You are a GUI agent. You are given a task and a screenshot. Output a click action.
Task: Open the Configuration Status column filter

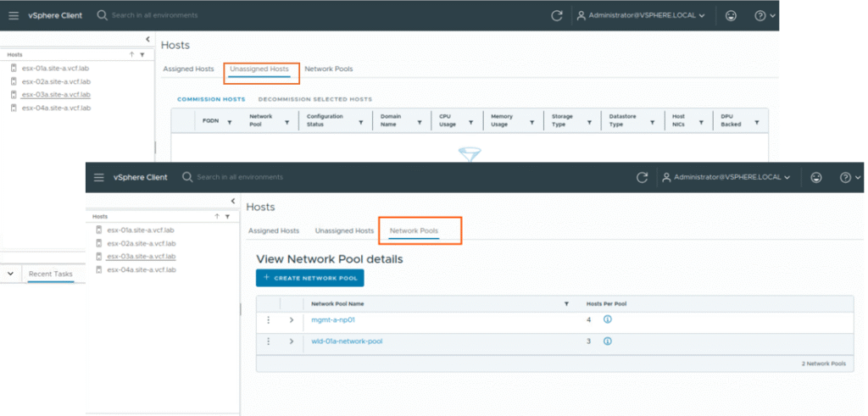click(361, 123)
